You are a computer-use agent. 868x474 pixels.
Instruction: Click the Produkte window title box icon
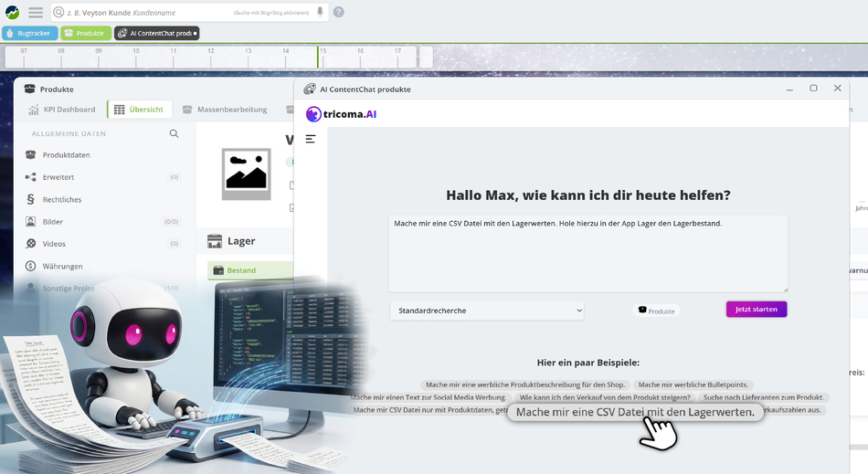coord(29,90)
